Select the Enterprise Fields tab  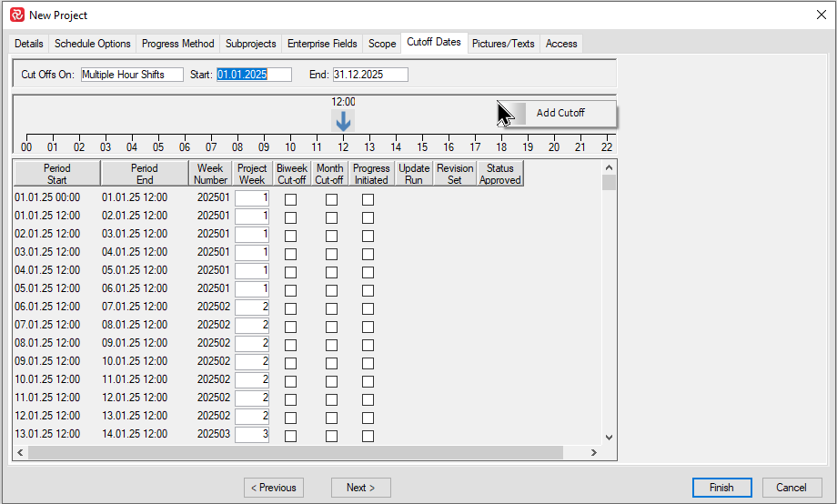tap(322, 44)
